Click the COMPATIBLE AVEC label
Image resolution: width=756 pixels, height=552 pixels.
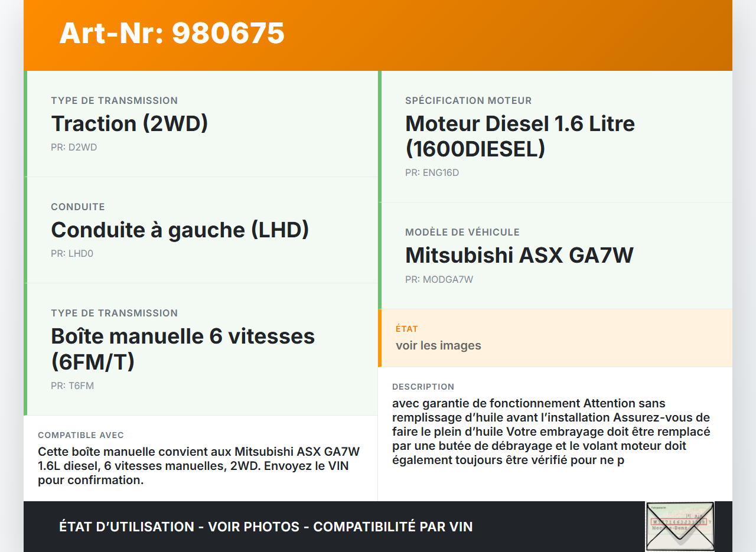point(81,435)
